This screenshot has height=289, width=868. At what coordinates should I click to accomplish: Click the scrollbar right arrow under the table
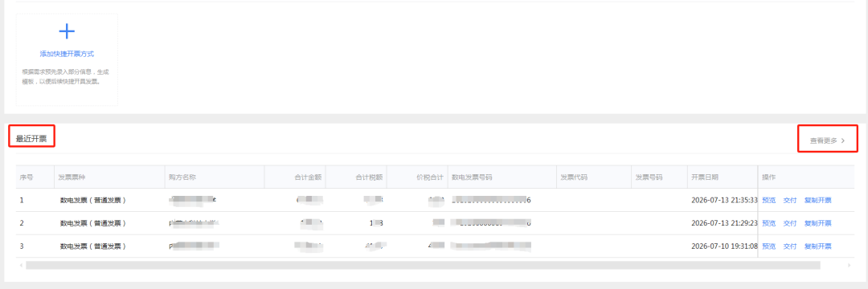coord(850,266)
